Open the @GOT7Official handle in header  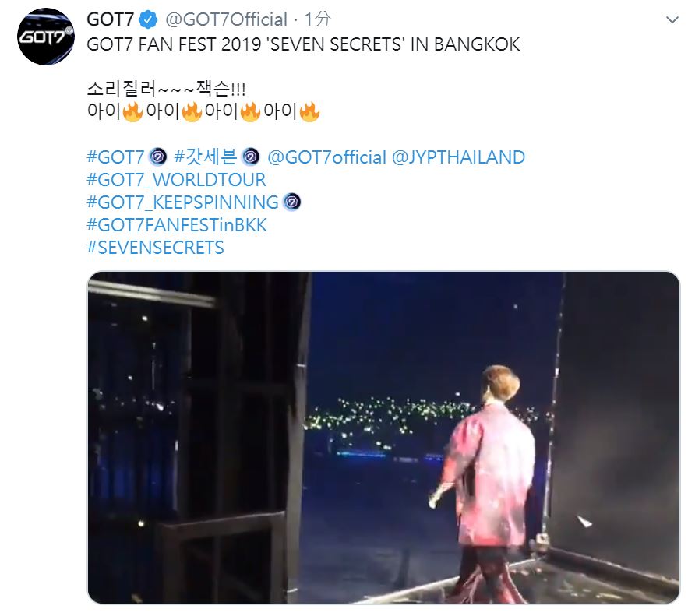226,19
